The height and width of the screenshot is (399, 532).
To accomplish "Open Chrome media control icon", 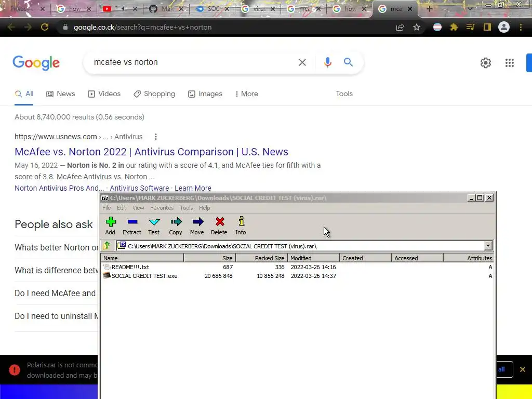I will click(x=470, y=27).
